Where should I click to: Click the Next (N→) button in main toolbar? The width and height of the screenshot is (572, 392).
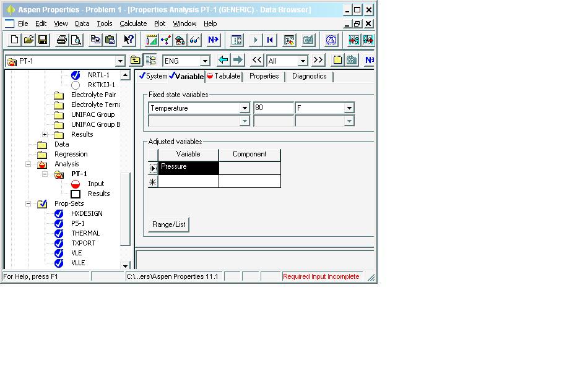tap(214, 40)
